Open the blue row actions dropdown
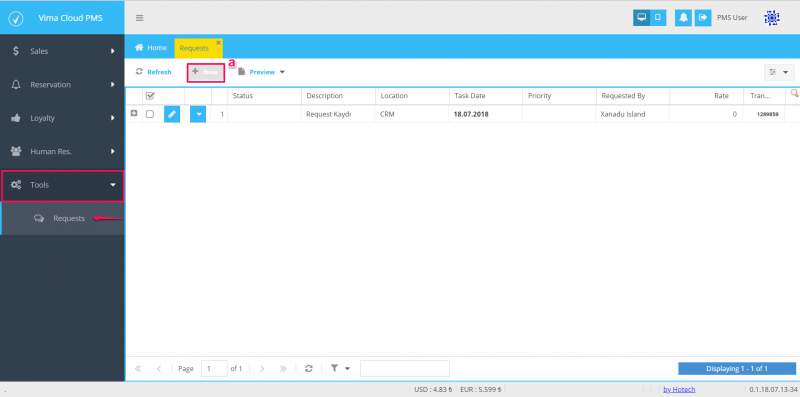 point(198,114)
